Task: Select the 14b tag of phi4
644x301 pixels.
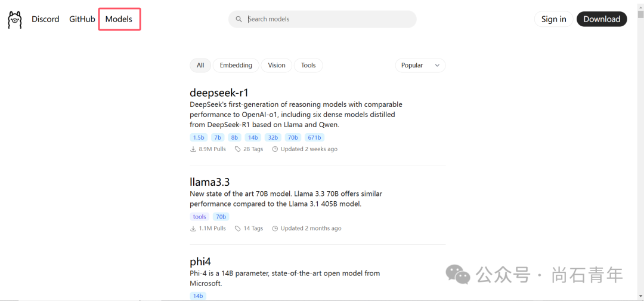Action: click(198, 296)
